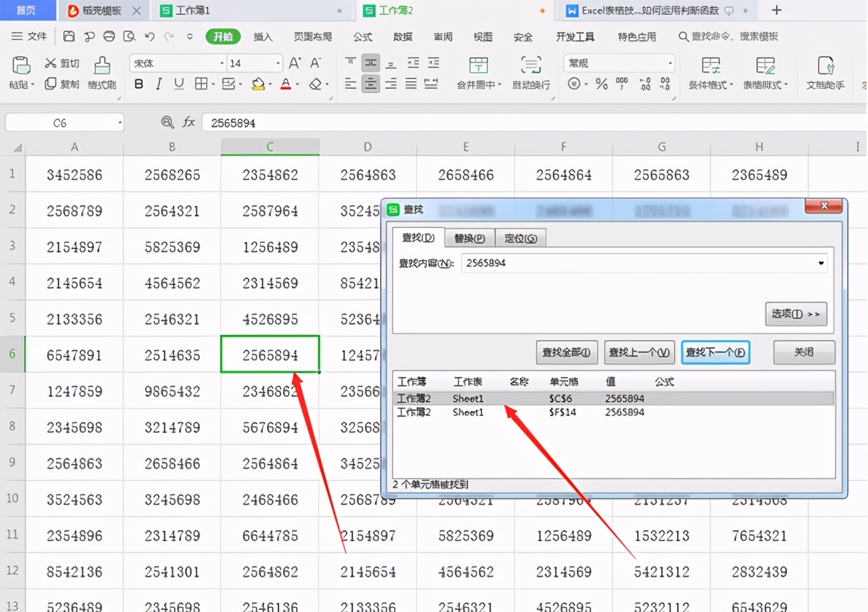Click Find Next button (查找下一个)
The height and width of the screenshot is (612, 868).
715,352
